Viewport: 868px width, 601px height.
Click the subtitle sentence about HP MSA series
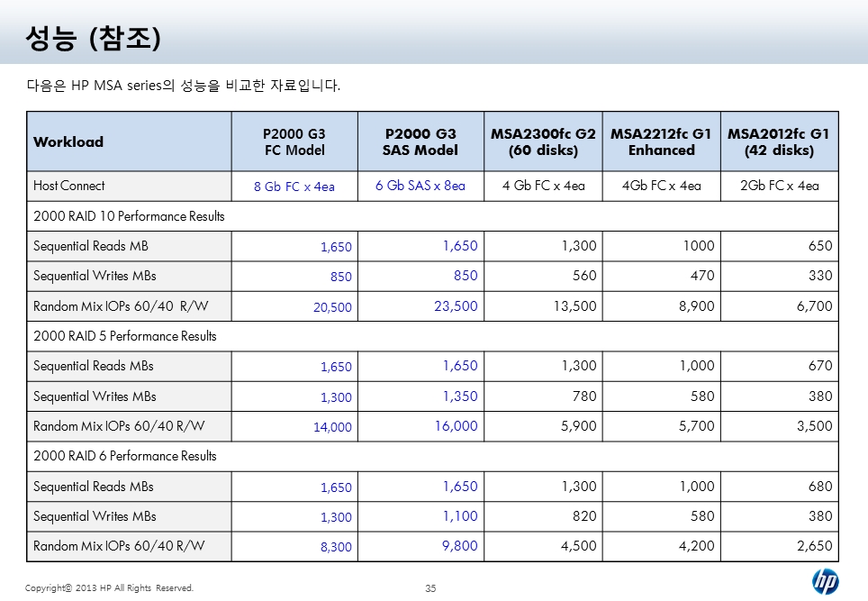183,86
